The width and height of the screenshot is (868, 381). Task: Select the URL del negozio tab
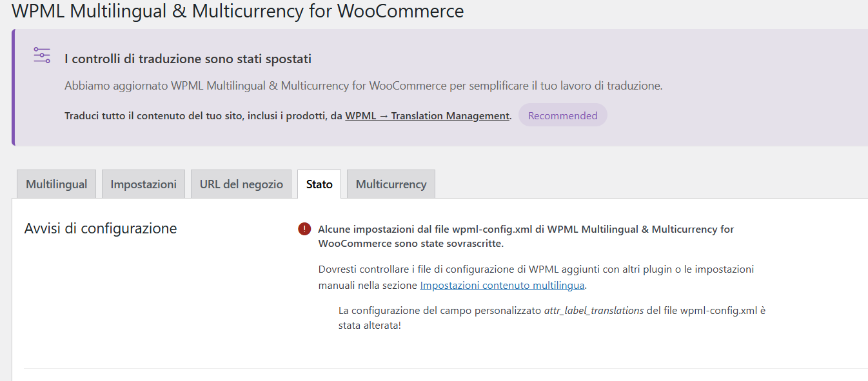coord(241,184)
